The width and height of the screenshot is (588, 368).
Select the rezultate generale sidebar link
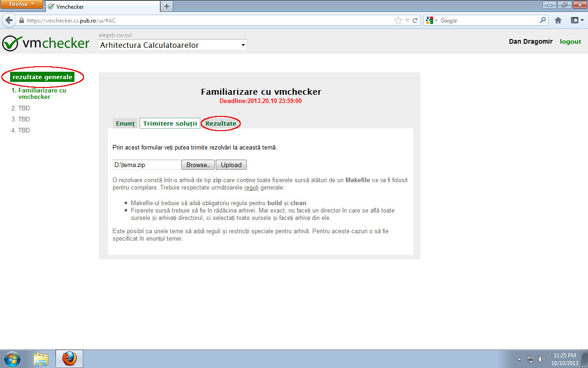(42, 77)
